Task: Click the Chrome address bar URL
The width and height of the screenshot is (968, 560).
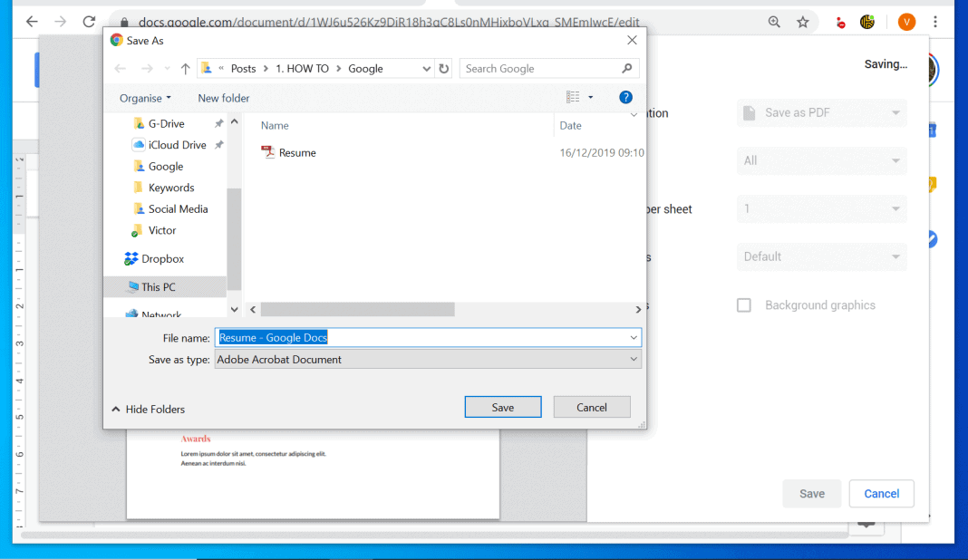Action: pos(389,23)
